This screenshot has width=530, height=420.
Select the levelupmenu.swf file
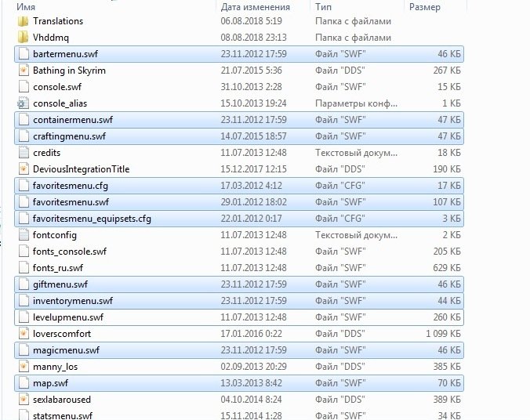coord(67,317)
